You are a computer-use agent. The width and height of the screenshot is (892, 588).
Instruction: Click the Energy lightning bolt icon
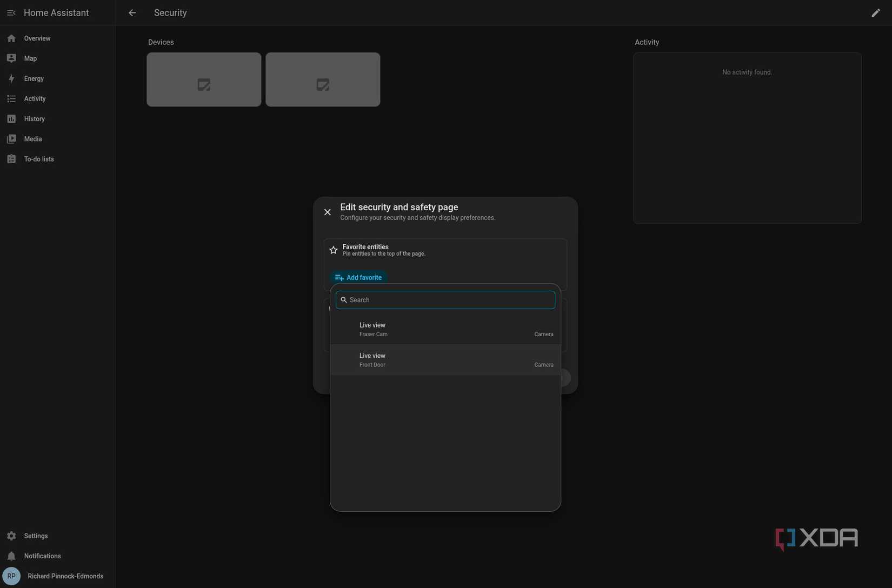coord(11,79)
